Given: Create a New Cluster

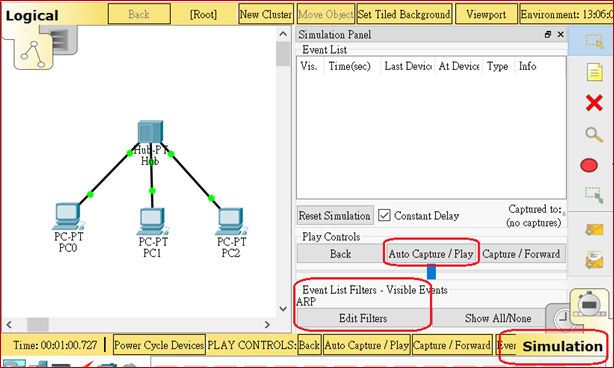Looking at the screenshot, I should (266, 14).
